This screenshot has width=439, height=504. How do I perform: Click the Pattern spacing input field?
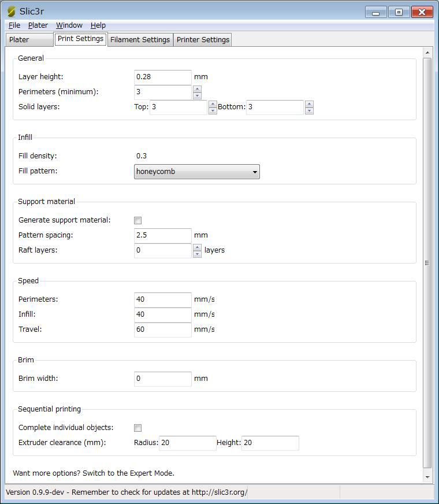pos(162,235)
